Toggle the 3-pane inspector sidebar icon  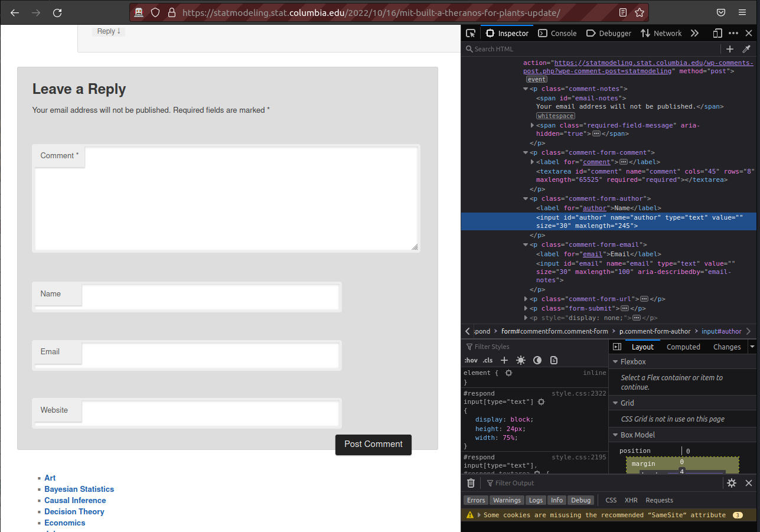[617, 347]
